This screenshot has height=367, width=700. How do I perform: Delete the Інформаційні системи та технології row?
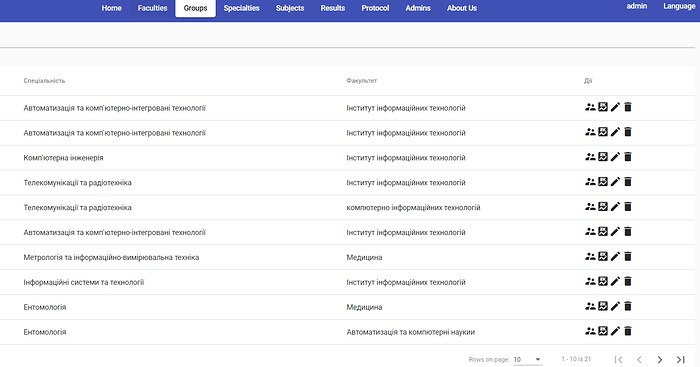tap(628, 282)
